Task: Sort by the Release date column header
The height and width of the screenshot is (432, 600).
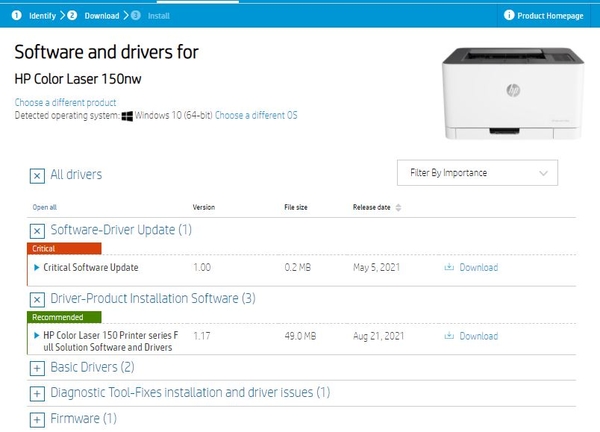Action: tap(372, 207)
